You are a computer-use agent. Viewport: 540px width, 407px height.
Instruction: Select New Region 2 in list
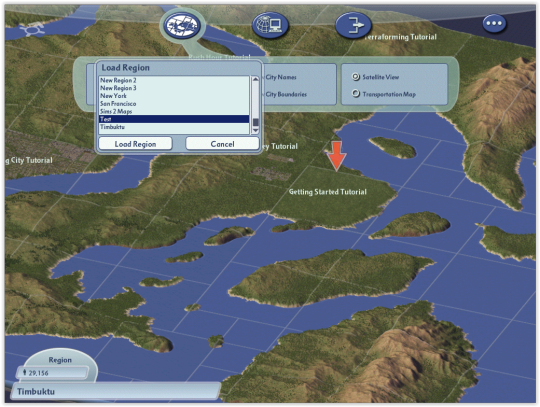pos(174,80)
